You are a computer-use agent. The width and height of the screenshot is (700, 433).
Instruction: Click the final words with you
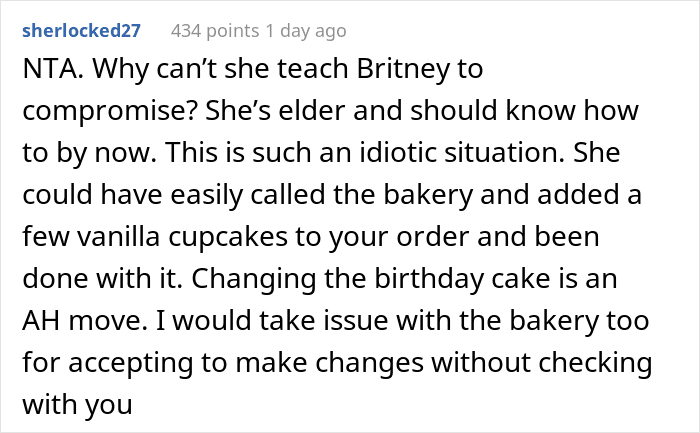[77, 404]
